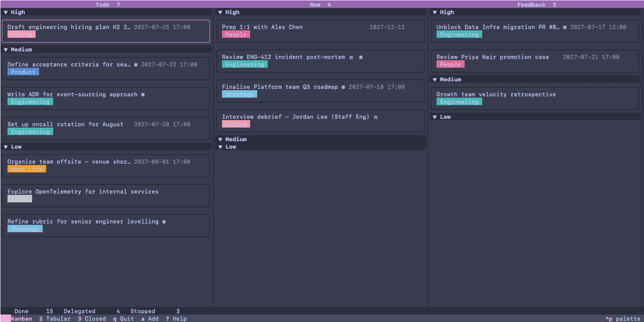The image size is (644, 322).
Task: Toggle the Low section in Now column
Action: [220, 147]
